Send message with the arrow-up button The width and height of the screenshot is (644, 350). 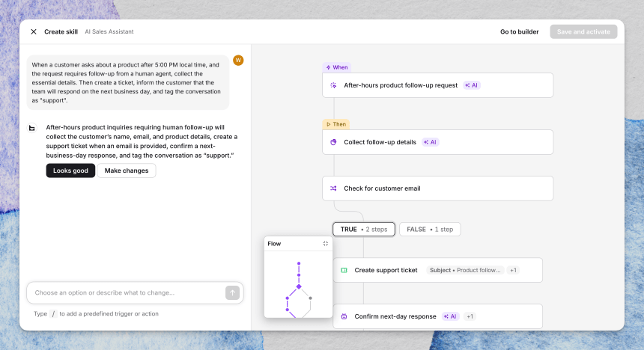pyautogui.click(x=232, y=292)
